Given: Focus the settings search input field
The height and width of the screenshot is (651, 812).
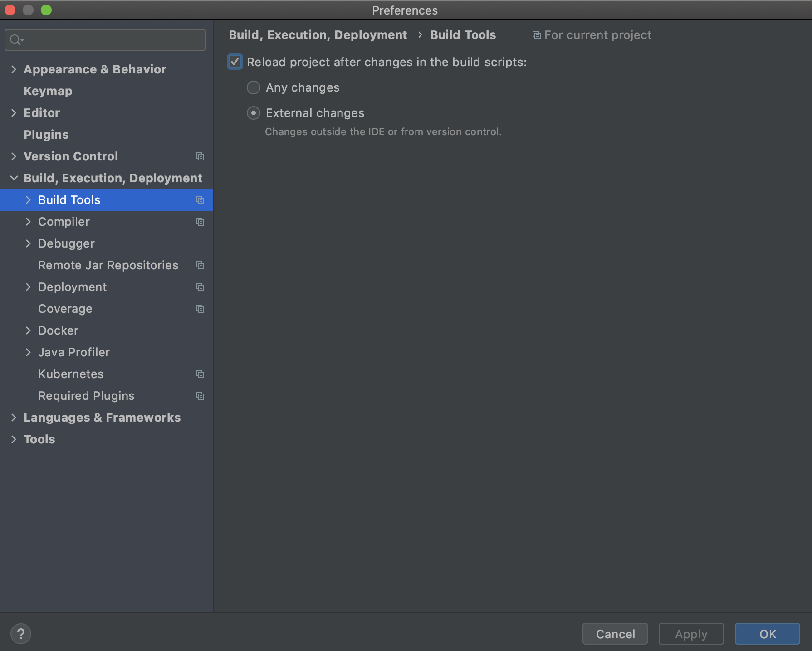Looking at the screenshot, I should tap(105, 40).
